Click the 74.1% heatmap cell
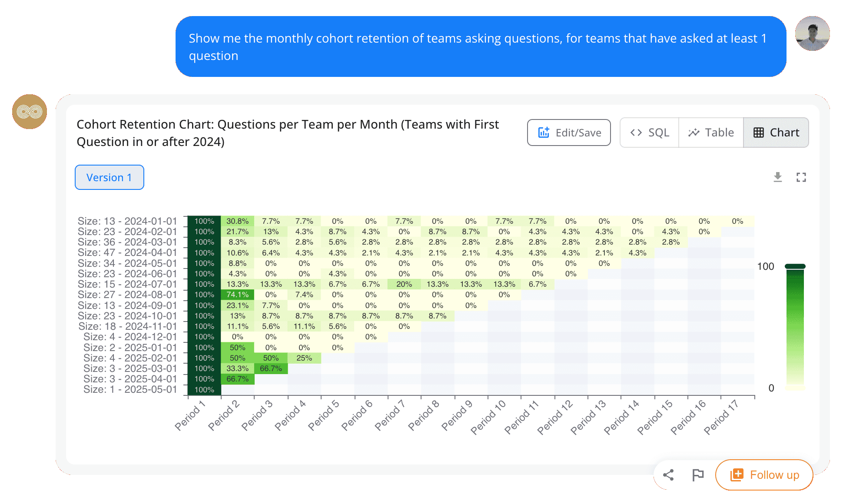The image size is (843, 504). point(237,295)
